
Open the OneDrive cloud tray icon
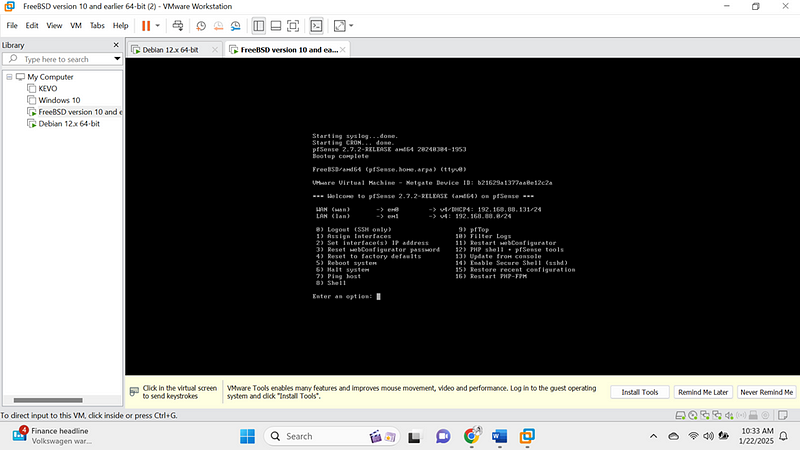[x=673, y=436]
